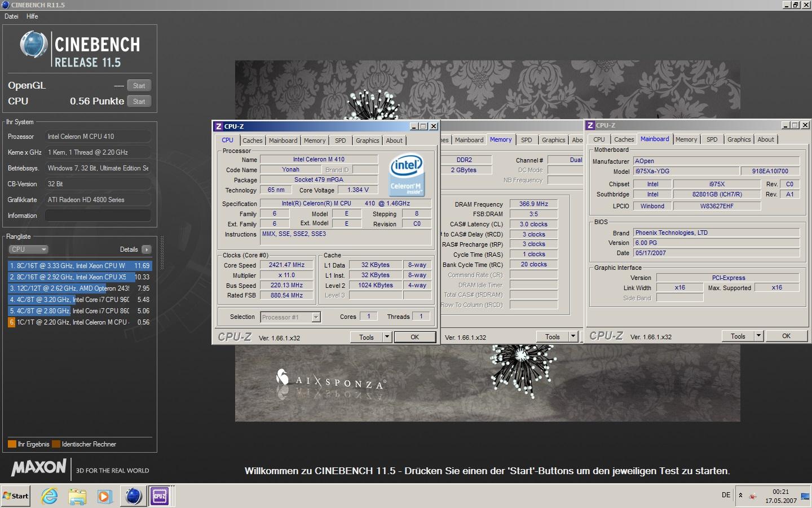
Task: Switch to About tab in front CPU-Z
Action: pos(394,141)
